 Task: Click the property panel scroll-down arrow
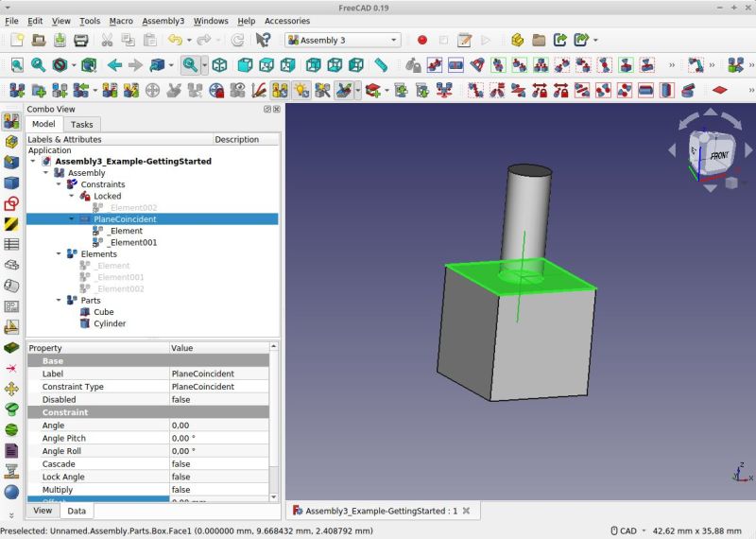coord(274,497)
